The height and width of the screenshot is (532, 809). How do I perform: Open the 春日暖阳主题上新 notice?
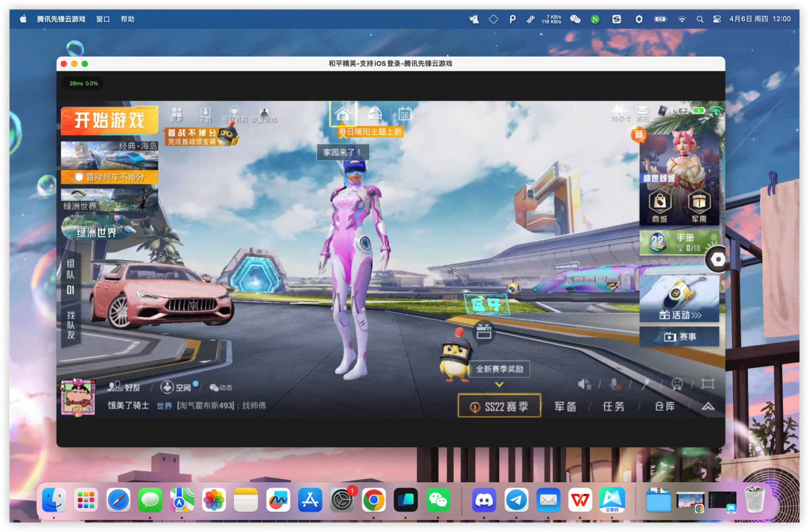(369, 132)
